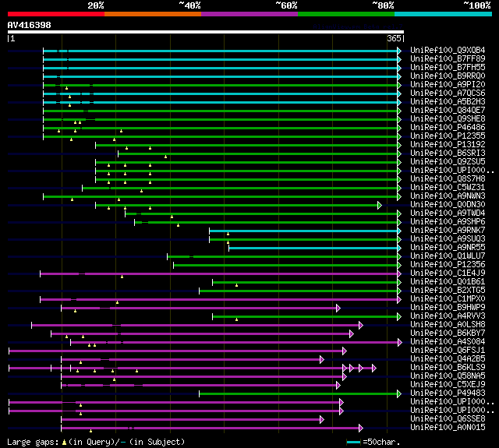
Task: Select the UniRef100_B7FH55 label
Action: pyautogui.click(x=448, y=68)
